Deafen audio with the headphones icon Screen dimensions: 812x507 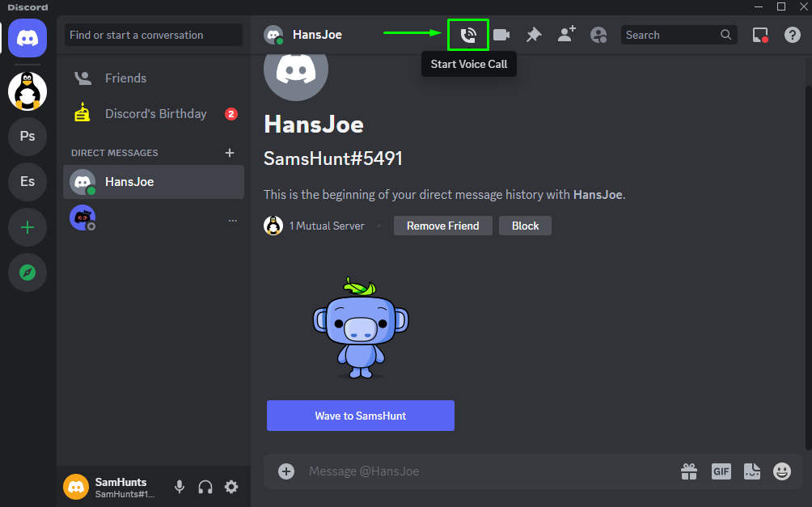pos(205,487)
